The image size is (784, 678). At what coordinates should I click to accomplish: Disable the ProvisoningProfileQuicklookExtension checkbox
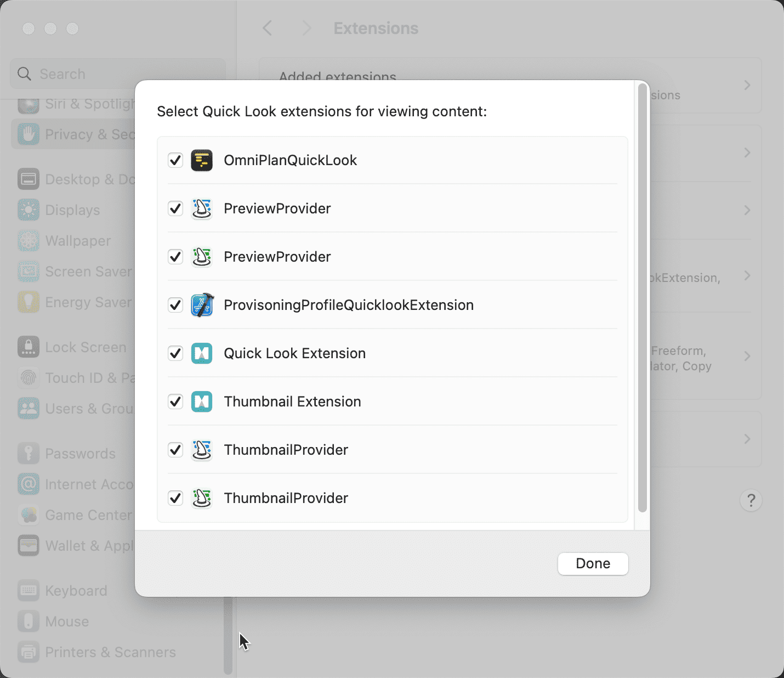coord(175,305)
